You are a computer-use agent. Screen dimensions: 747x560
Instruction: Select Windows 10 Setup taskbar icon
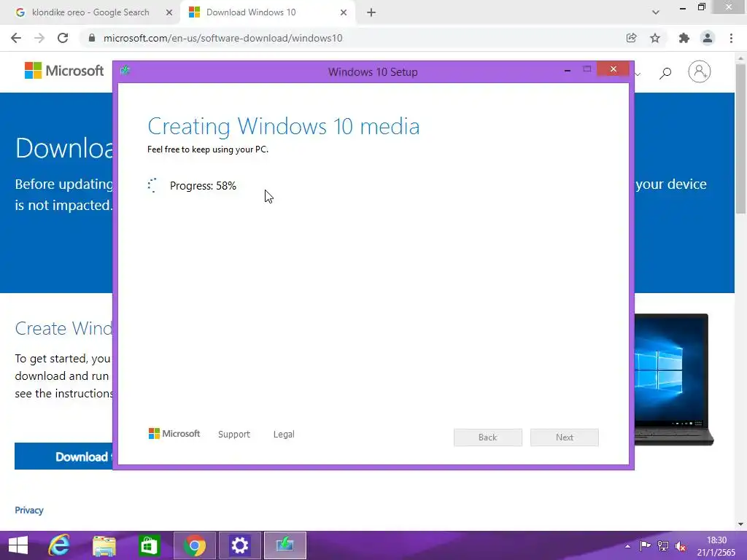[285, 545]
